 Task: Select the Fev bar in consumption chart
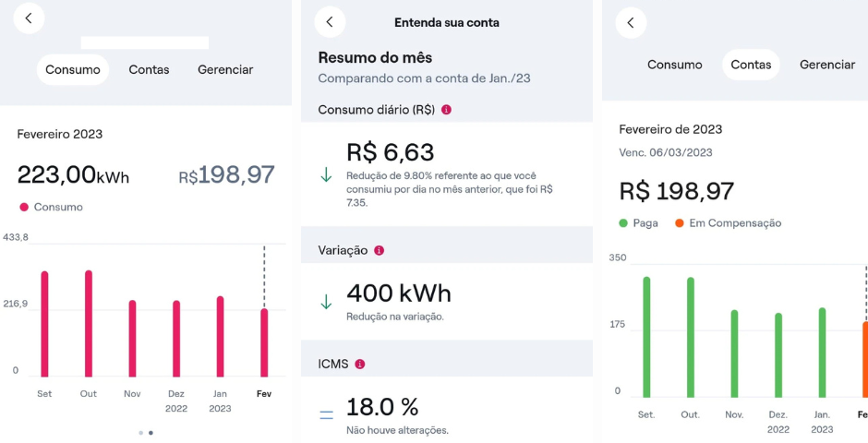(264, 341)
